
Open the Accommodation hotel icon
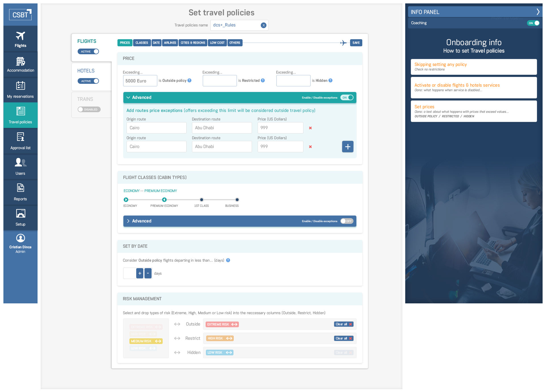tap(20, 61)
